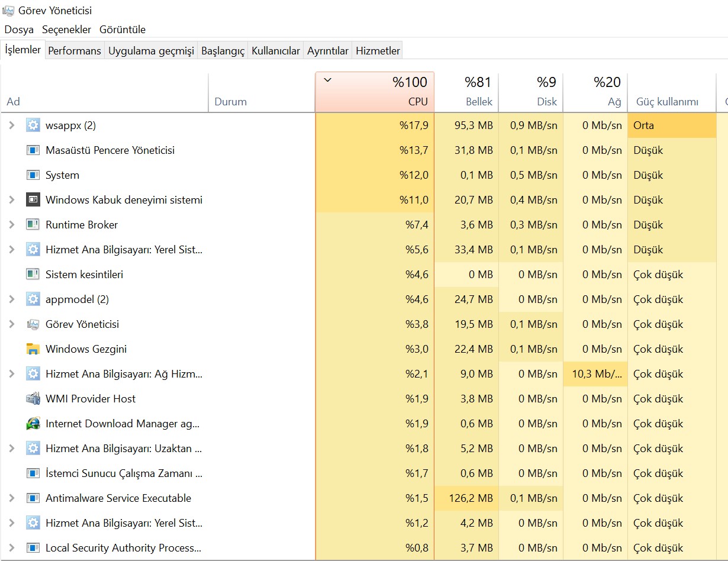
Task: Click the Antimalware Service Executable icon
Action: pyautogui.click(x=33, y=498)
